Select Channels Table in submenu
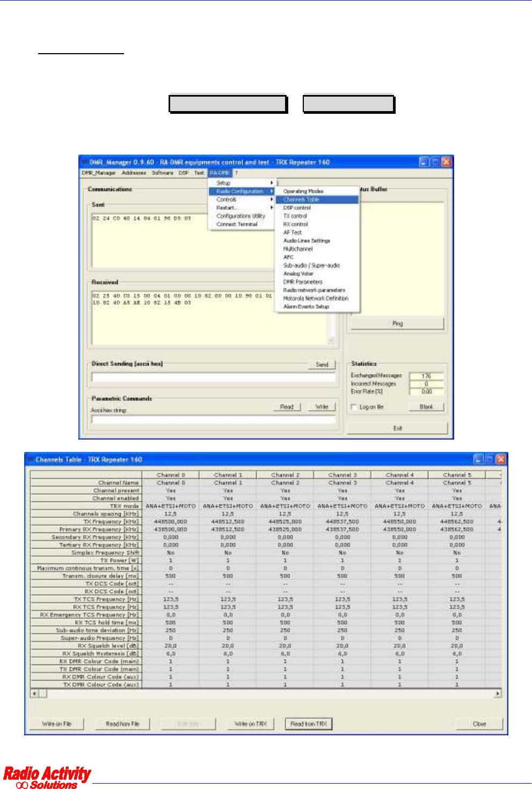 tap(317, 200)
